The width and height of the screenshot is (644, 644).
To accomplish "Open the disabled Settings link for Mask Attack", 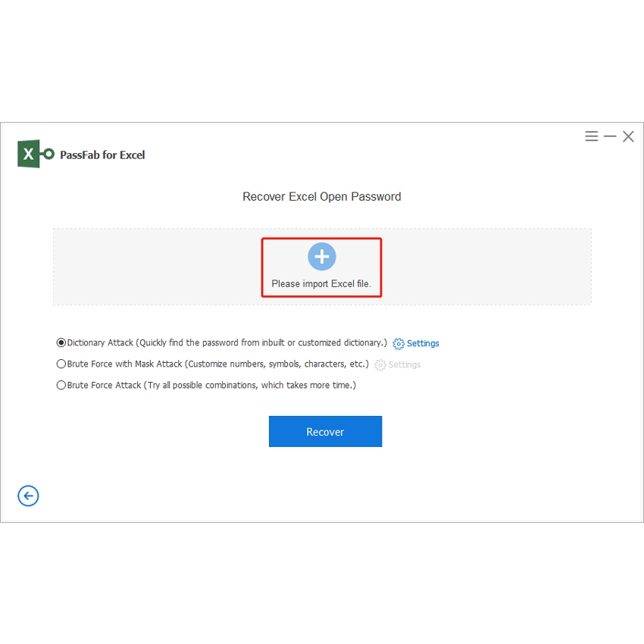I will click(405, 365).
